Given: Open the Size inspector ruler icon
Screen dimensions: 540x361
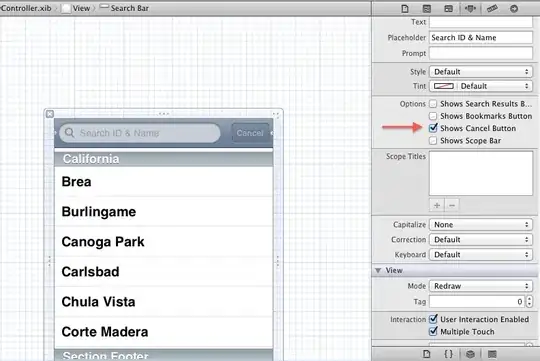Looking at the screenshot, I should click(x=492, y=9).
